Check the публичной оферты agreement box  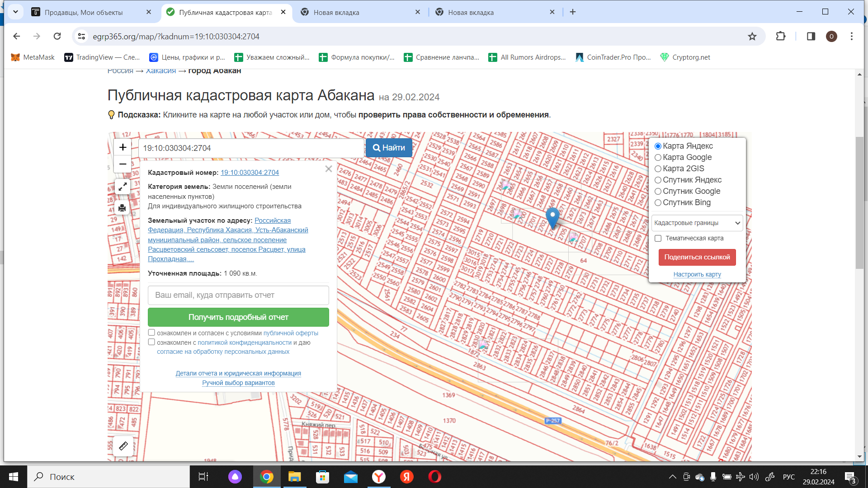tap(152, 333)
